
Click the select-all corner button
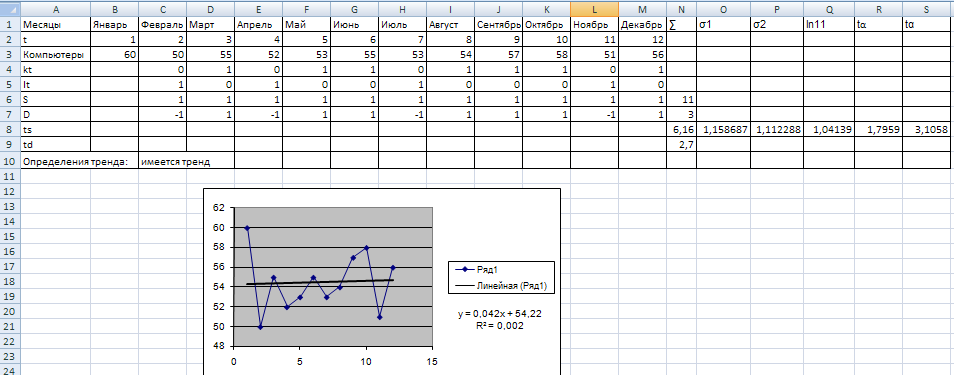(10, 9)
